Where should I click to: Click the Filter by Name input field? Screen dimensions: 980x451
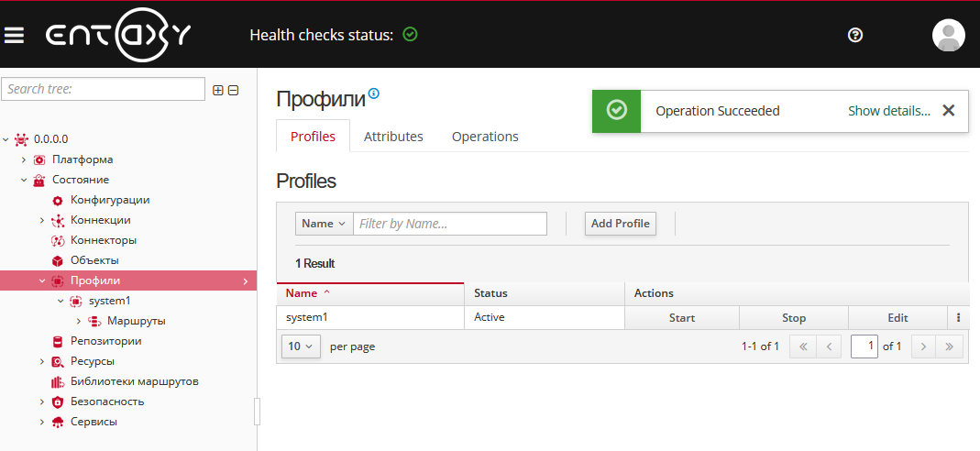coord(449,224)
